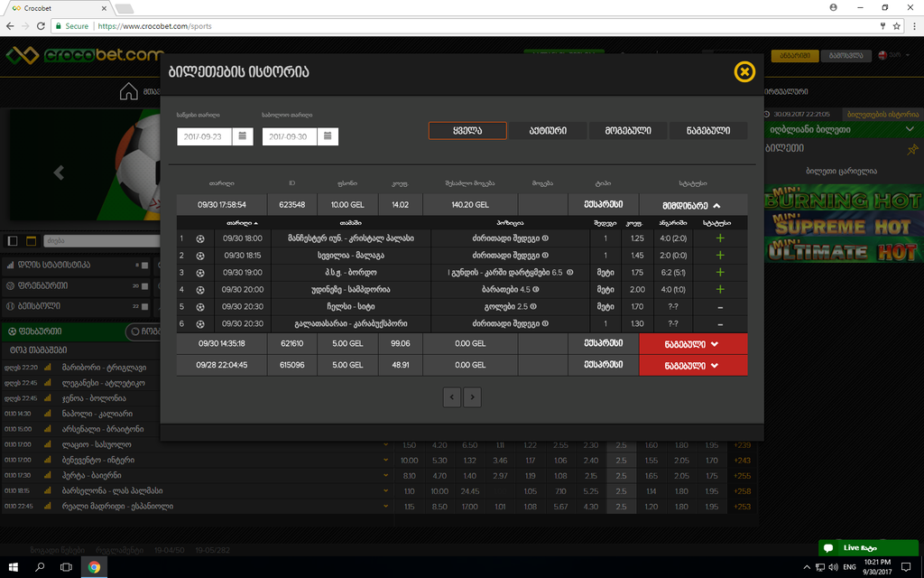Go to previous page of tickets
924x578 pixels.
click(x=452, y=397)
